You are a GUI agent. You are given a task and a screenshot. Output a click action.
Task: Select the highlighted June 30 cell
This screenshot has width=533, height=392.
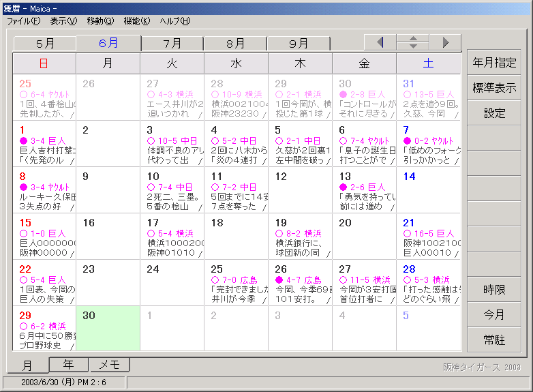point(108,328)
